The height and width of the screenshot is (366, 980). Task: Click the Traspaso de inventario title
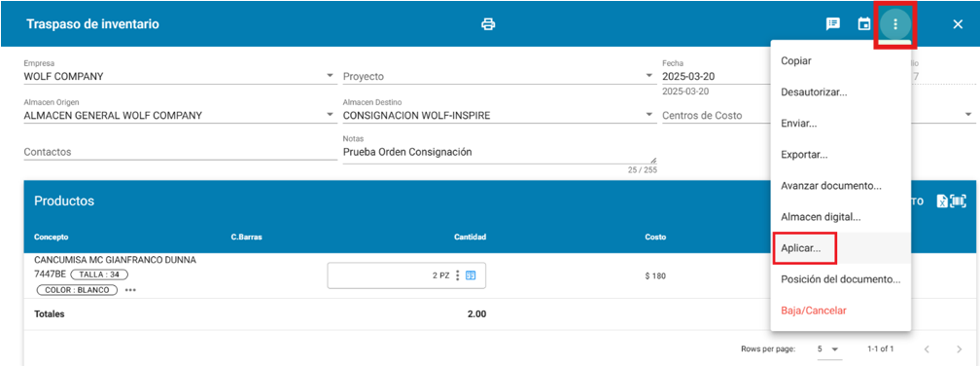point(92,24)
